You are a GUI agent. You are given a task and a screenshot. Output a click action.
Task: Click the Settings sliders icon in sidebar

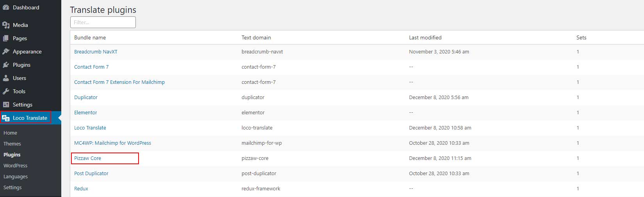[x=6, y=105]
